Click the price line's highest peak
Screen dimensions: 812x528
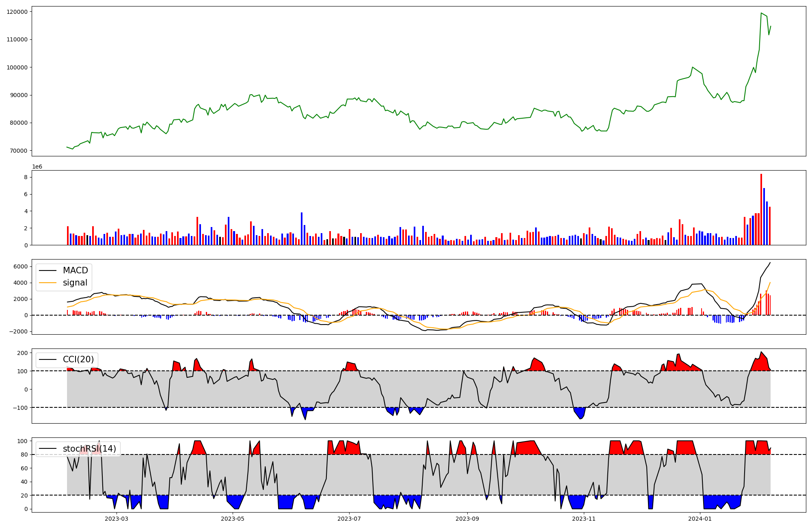[761, 13]
